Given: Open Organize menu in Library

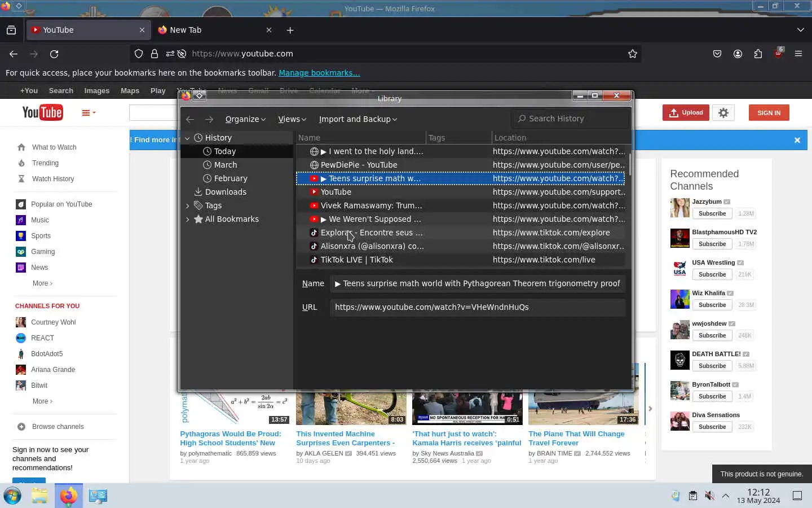Looking at the screenshot, I should [245, 119].
